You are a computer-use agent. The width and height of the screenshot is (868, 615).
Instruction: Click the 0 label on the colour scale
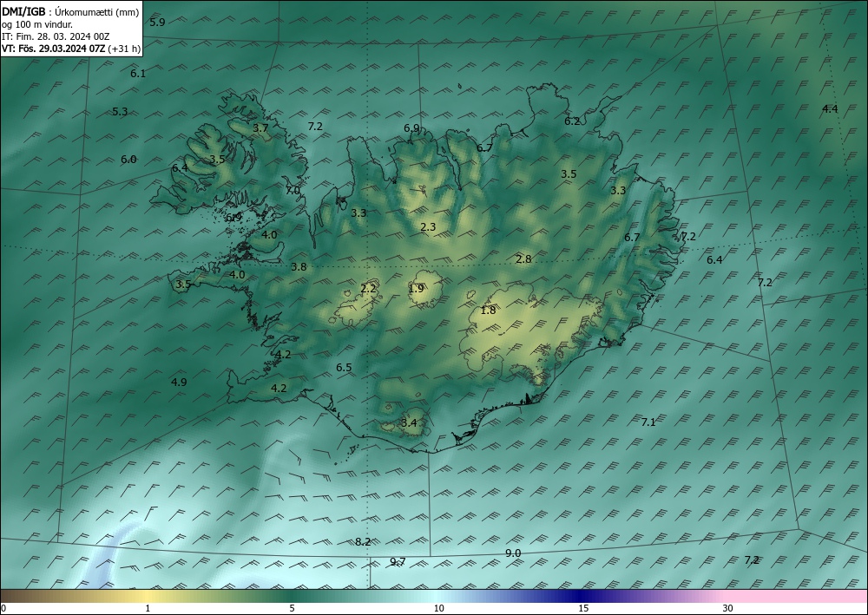tap(3, 608)
